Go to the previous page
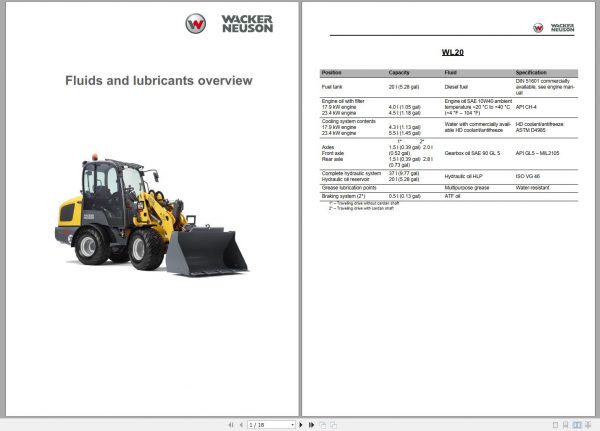600x431 pixels. (241, 425)
